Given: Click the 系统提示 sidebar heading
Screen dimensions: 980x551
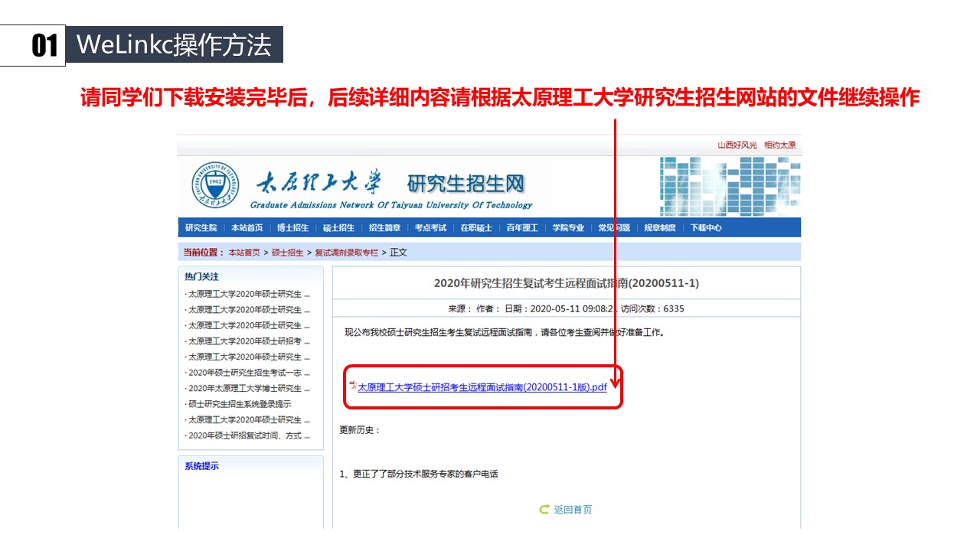Looking at the screenshot, I should 201,466.
